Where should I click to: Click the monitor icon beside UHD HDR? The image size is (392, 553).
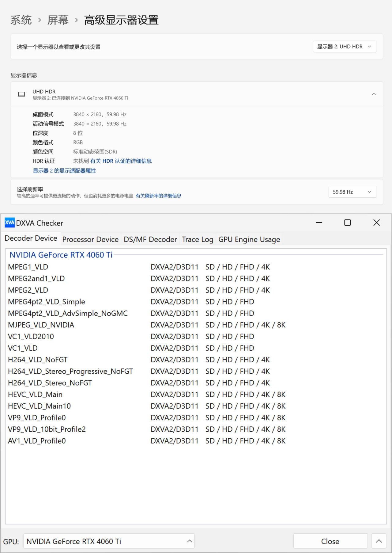coord(21,94)
